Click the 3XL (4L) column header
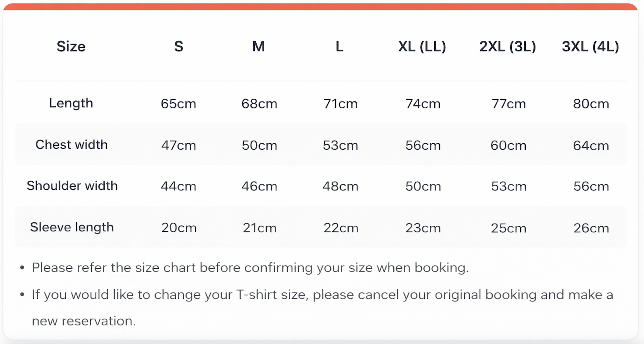The width and height of the screenshot is (644, 344). click(x=590, y=47)
